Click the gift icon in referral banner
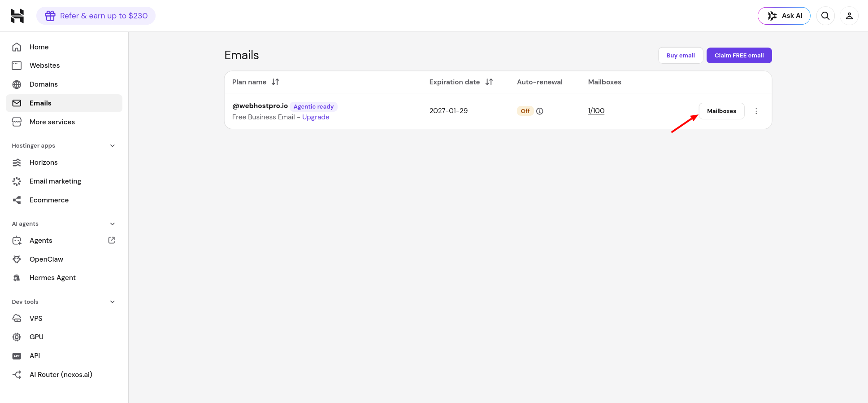 coord(50,16)
